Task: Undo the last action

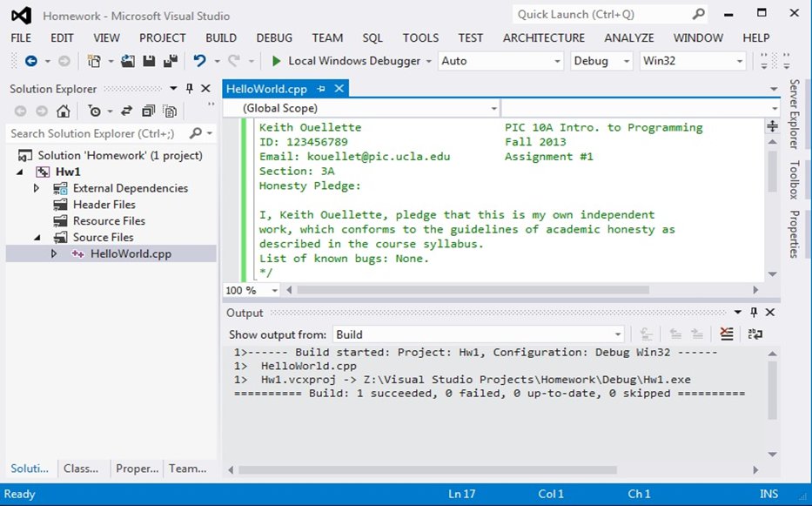Action: (x=199, y=61)
